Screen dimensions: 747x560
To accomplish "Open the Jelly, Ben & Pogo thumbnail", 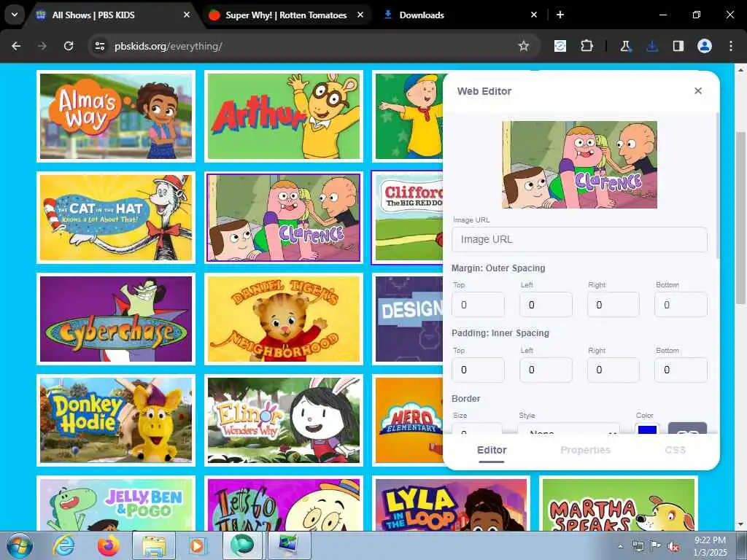I will point(116,503).
